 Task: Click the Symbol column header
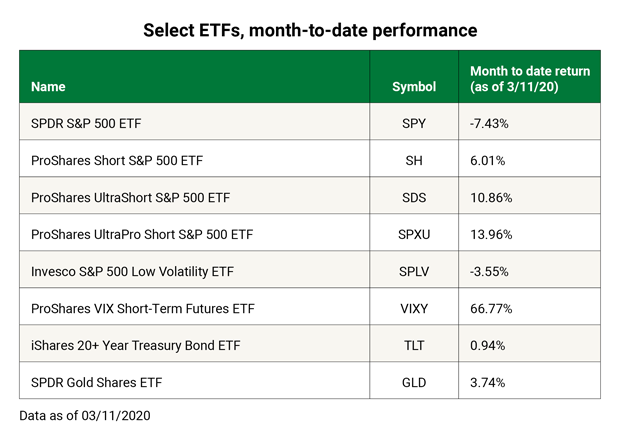tap(415, 87)
